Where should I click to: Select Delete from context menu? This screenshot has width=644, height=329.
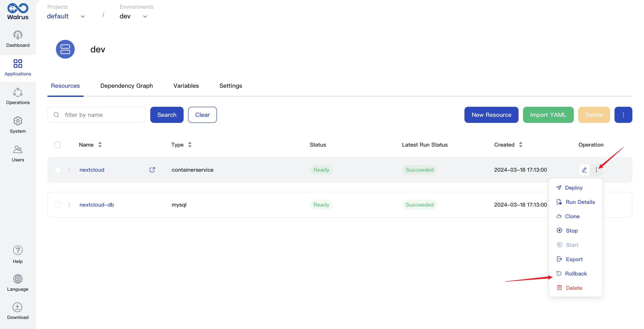pos(574,288)
